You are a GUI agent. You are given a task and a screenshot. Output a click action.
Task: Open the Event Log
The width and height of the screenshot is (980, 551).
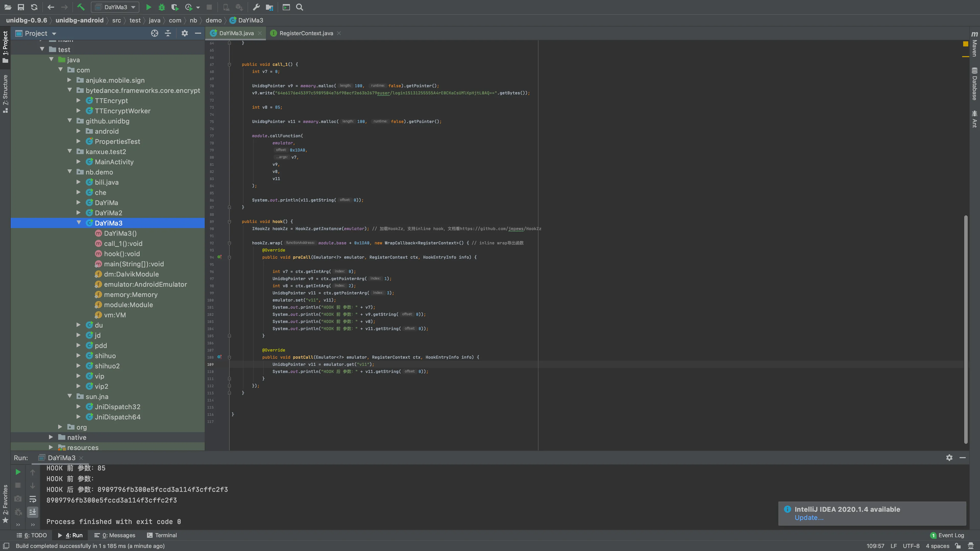[x=947, y=535]
